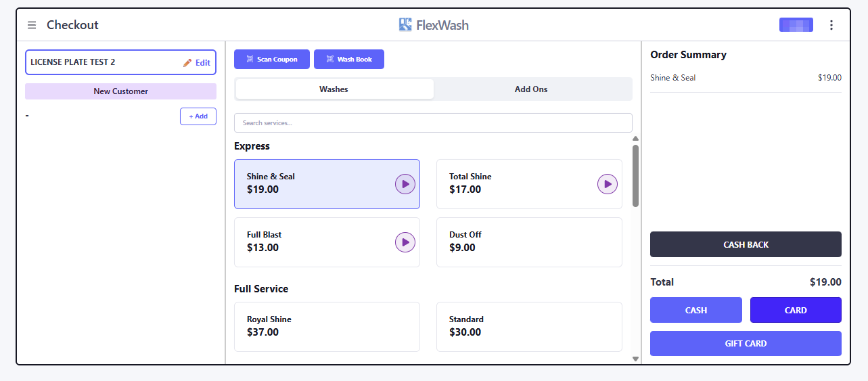Image resolution: width=868 pixels, height=381 pixels.
Task: Switch to the Add Ons tab
Action: pyautogui.click(x=531, y=89)
